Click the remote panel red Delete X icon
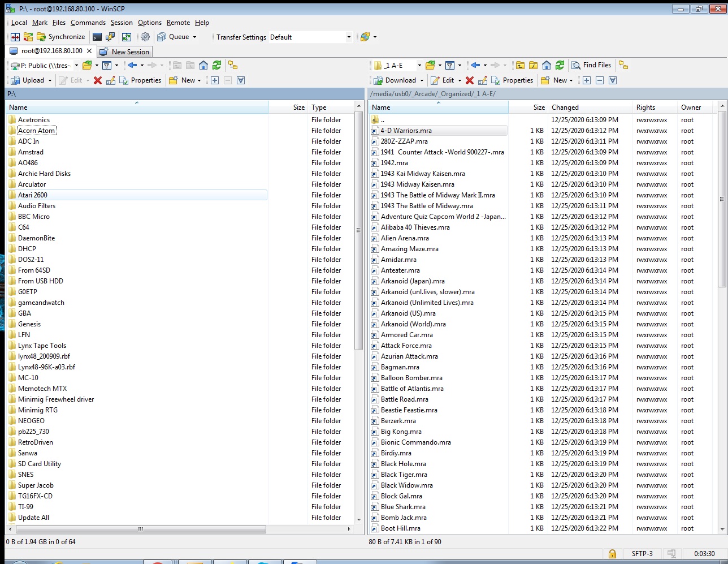The image size is (728, 564). click(x=470, y=80)
